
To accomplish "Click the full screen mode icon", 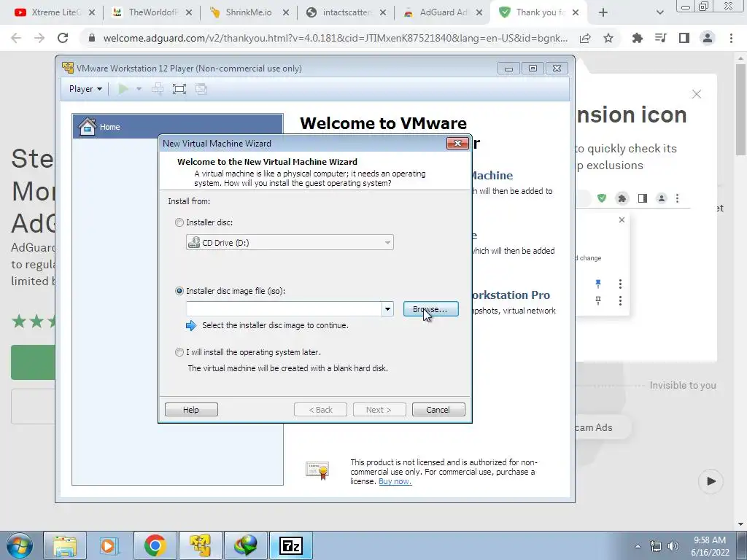I will pos(179,89).
